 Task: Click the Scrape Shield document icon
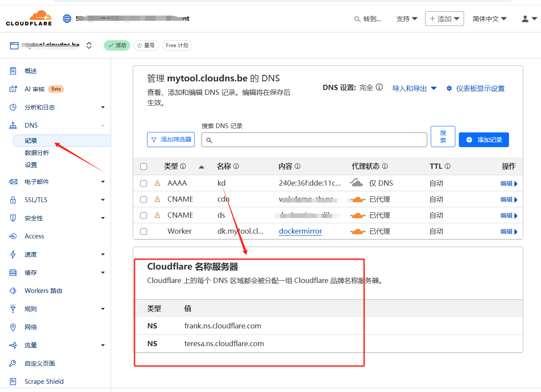pyautogui.click(x=13, y=382)
